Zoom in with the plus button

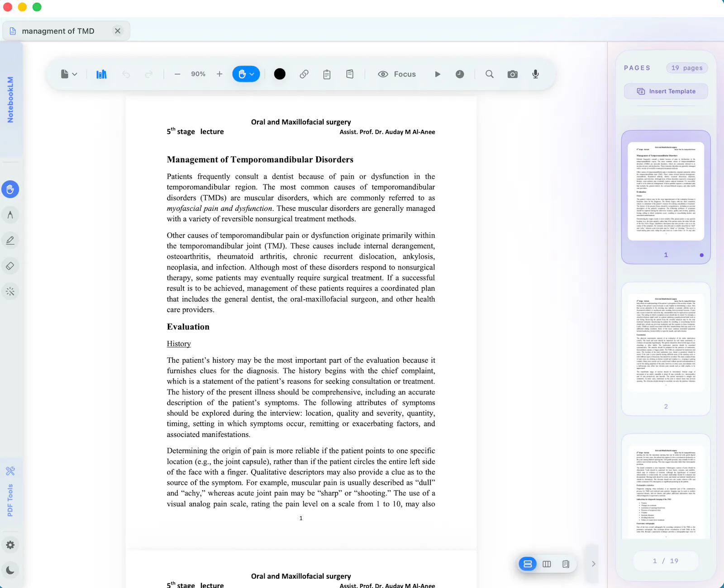[x=219, y=74]
